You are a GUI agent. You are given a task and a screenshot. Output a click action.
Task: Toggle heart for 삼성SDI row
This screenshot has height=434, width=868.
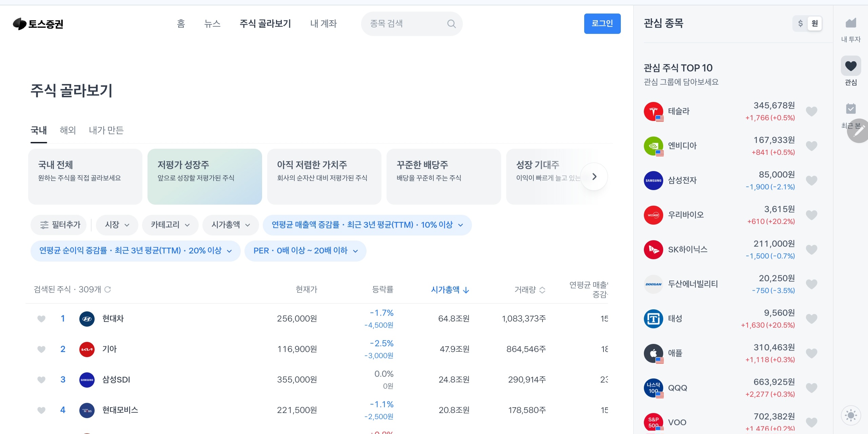coord(41,380)
